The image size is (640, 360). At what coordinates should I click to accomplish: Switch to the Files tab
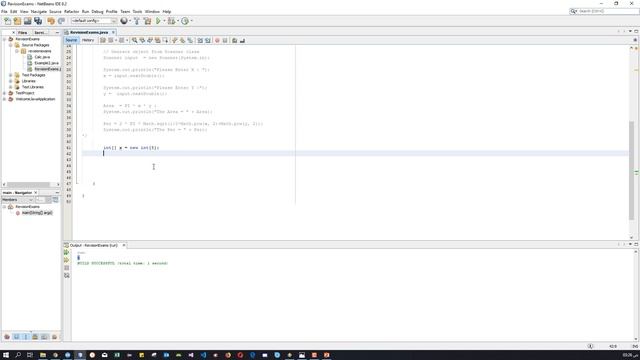23,32
